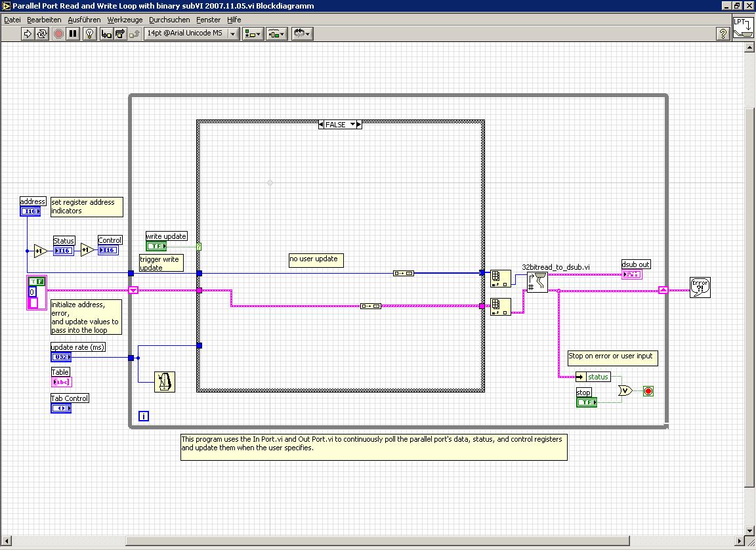
Task: Open the Datei menu
Action: 12,20
